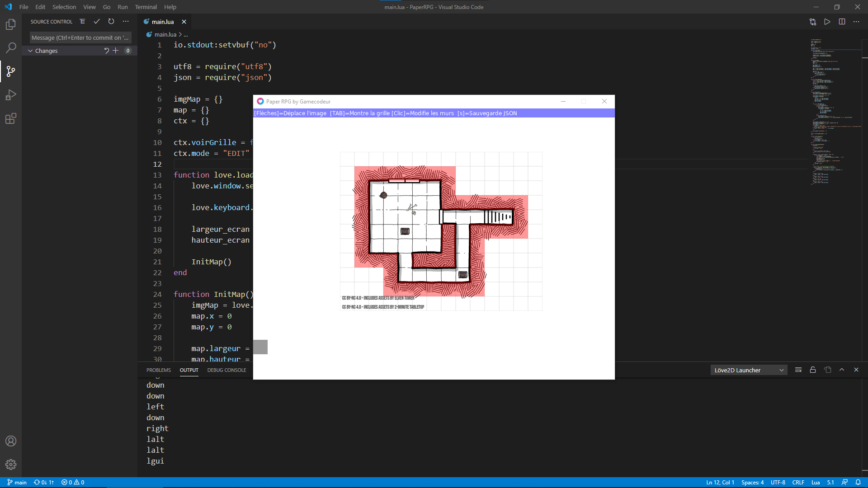This screenshot has width=868, height=488.
Task: Maximize the panel with the chevron toggle
Action: (x=842, y=370)
